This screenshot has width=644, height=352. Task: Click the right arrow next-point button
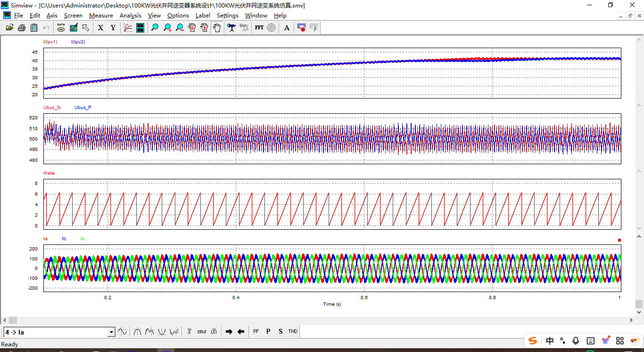point(229,332)
